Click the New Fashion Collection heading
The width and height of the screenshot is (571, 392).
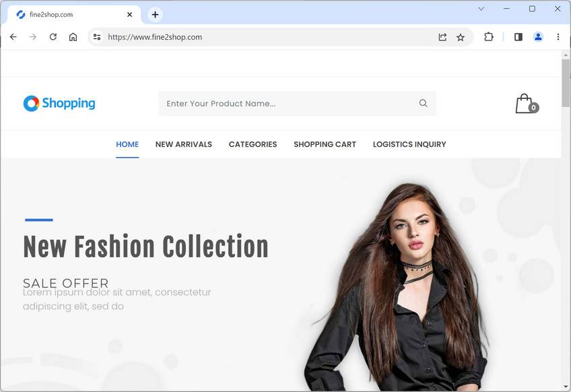click(x=145, y=247)
